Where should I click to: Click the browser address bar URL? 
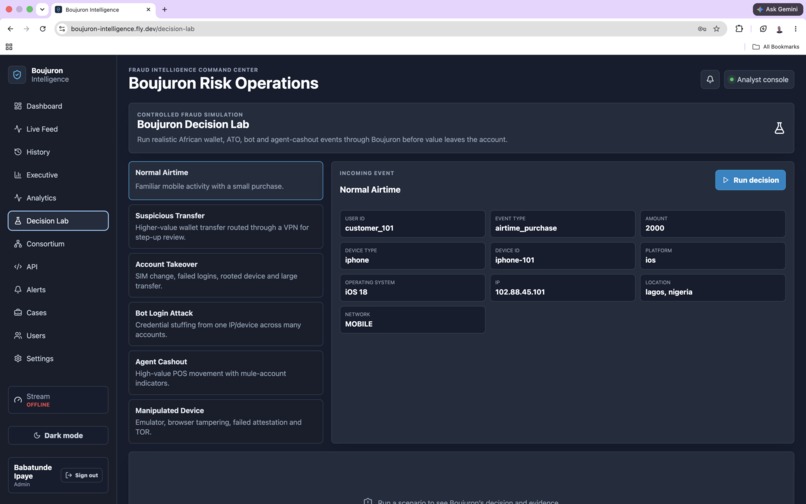coord(133,29)
